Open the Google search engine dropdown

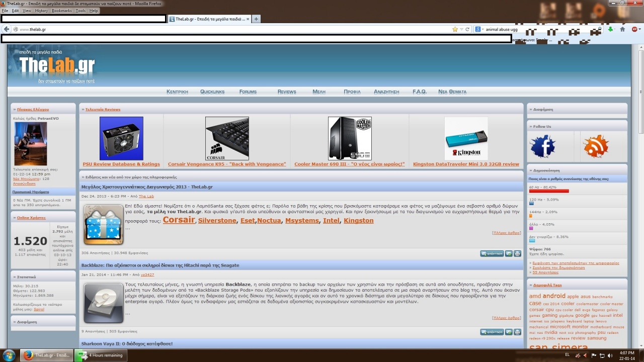pos(479,29)
